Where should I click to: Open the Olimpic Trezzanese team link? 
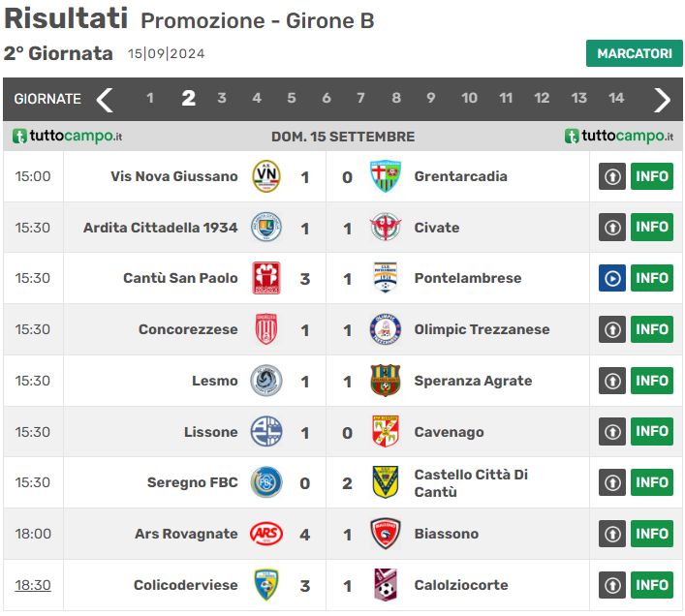tap(482, 329)
